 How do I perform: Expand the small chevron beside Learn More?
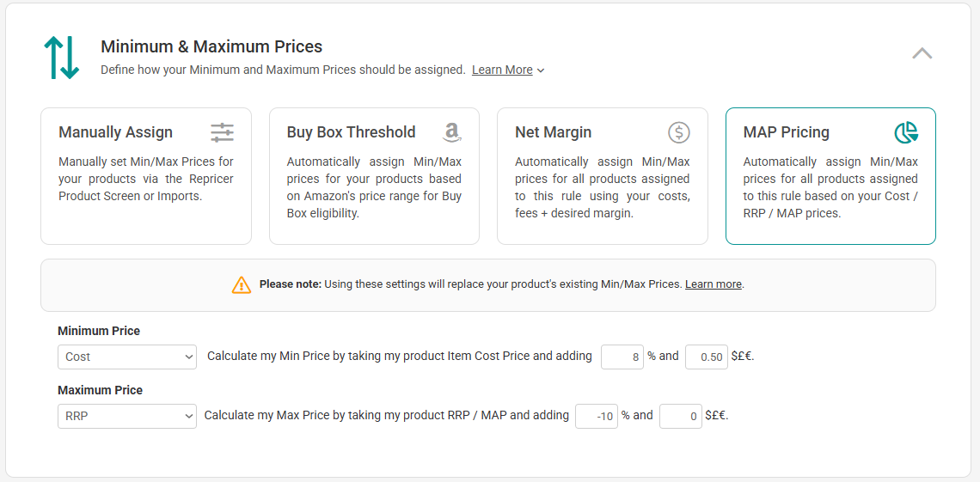pyautogui.click(x=541, y=70)
